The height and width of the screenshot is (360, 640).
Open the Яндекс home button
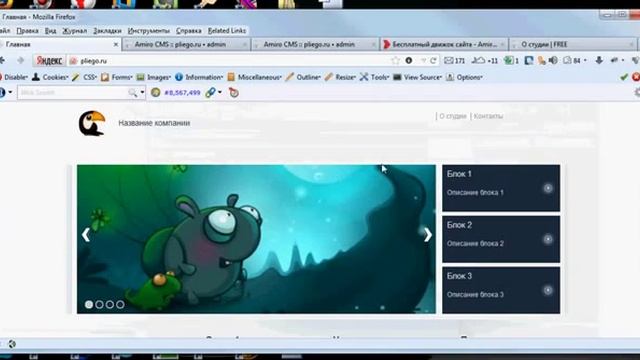click(49, 61)
